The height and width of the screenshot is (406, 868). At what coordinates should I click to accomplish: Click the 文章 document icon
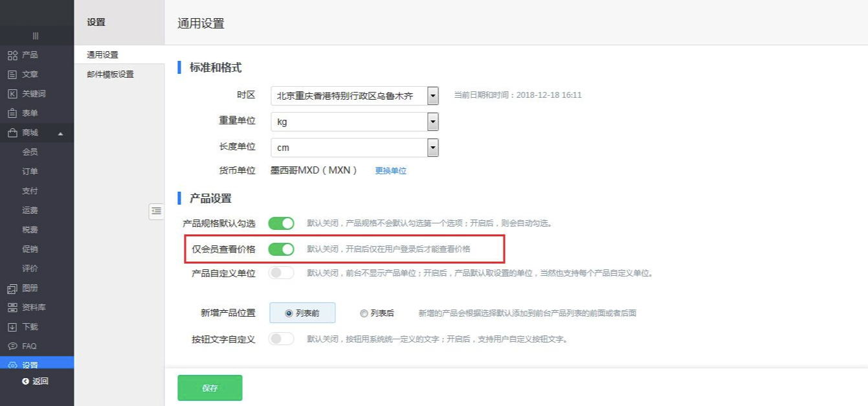12,74
